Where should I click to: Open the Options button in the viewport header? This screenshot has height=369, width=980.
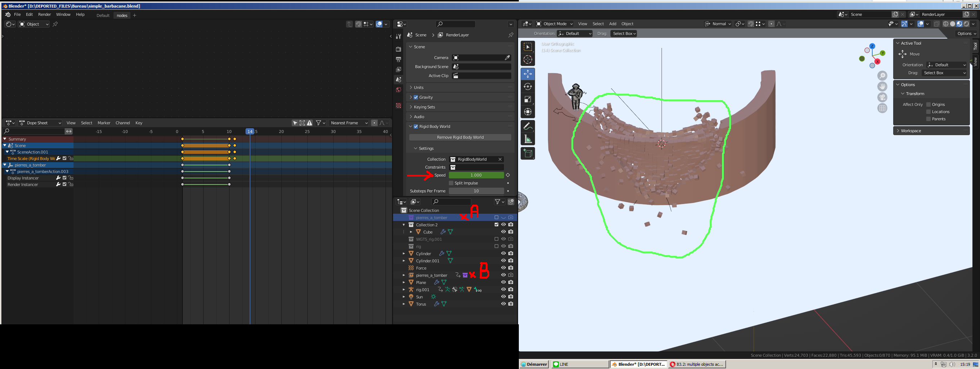click(x=966, y=34)
